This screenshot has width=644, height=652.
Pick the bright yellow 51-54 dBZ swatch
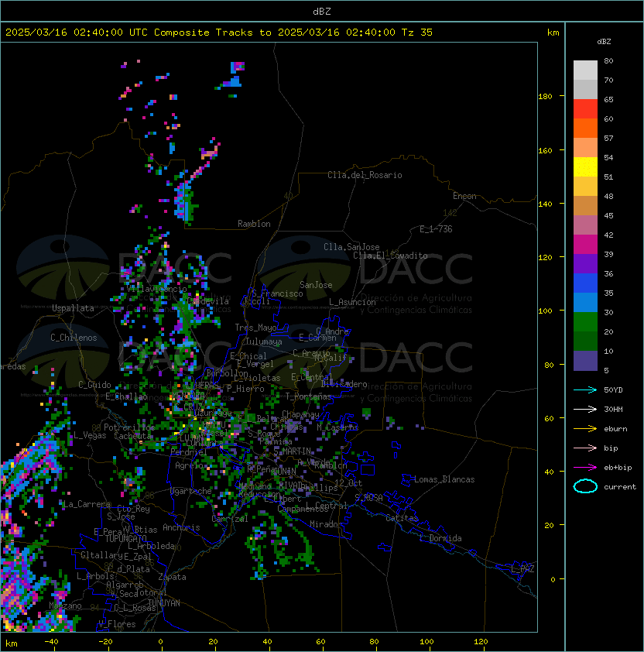pos(585,166)
